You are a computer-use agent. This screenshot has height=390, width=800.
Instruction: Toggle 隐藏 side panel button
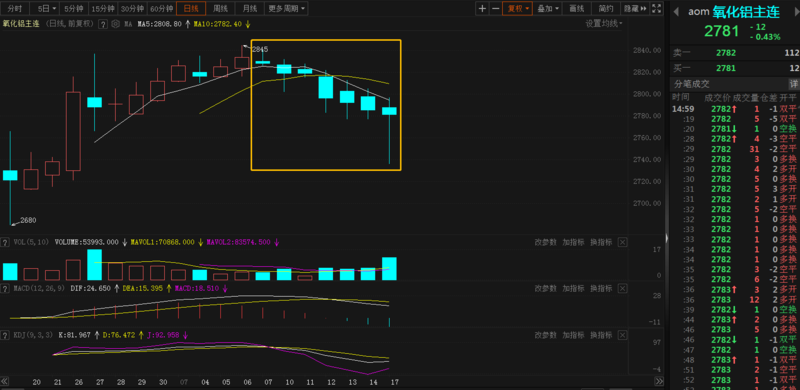click(635, 8)
